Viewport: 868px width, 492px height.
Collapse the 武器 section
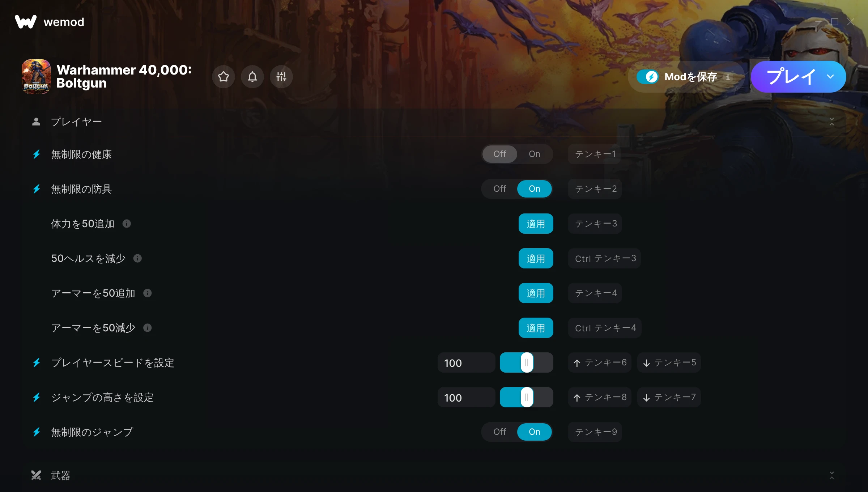pos(832,475)
